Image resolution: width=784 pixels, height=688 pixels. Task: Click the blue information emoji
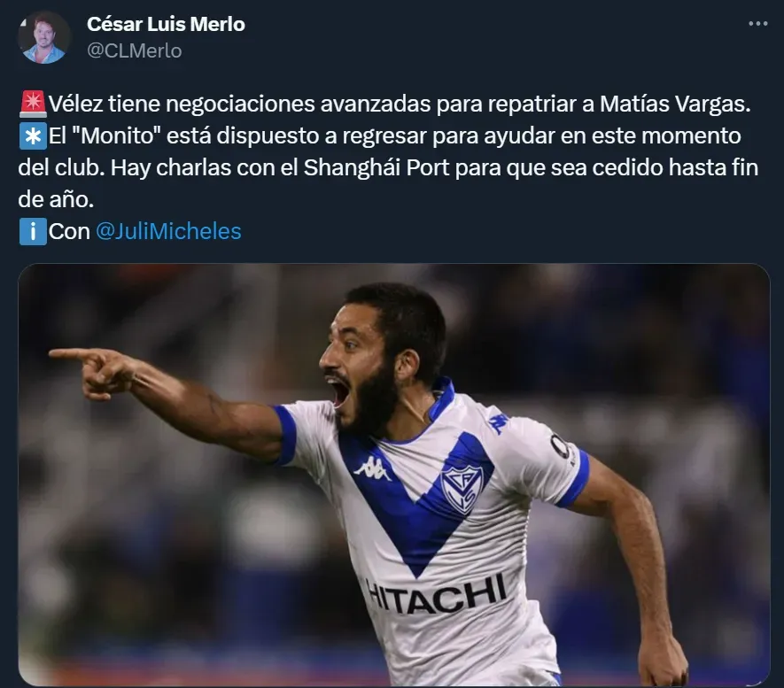33,231
